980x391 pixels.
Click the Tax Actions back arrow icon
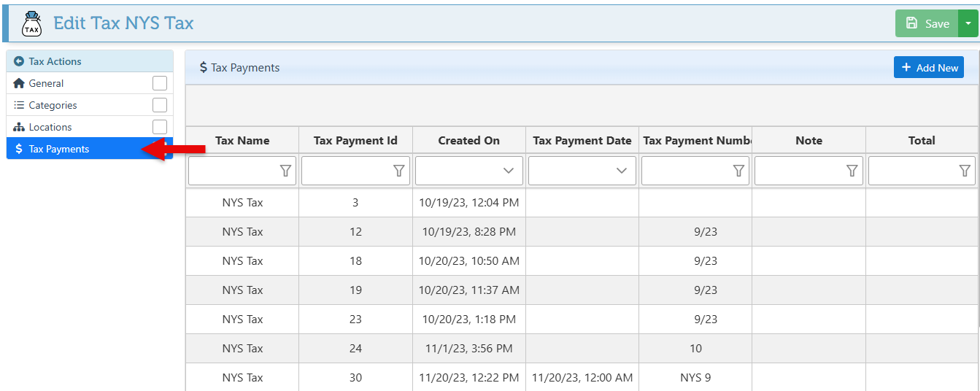19,61
